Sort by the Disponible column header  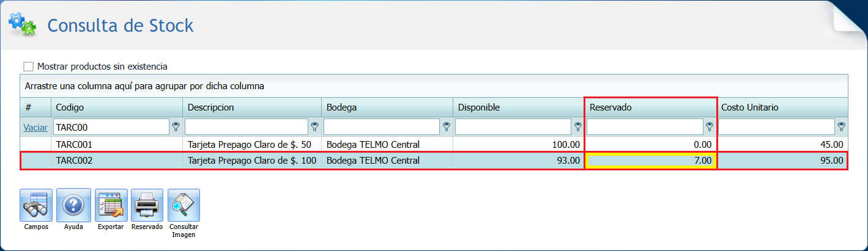pos(517,107)
